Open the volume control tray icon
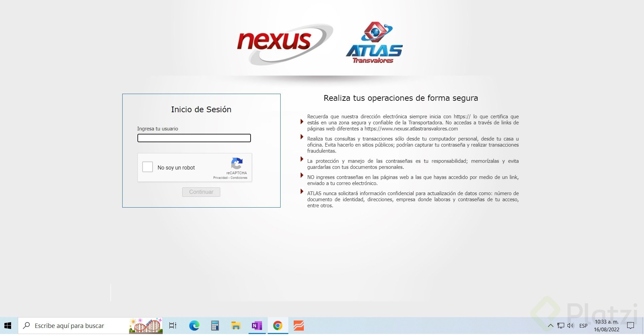The width and height of the screenshot is (644, 335). 571,326
